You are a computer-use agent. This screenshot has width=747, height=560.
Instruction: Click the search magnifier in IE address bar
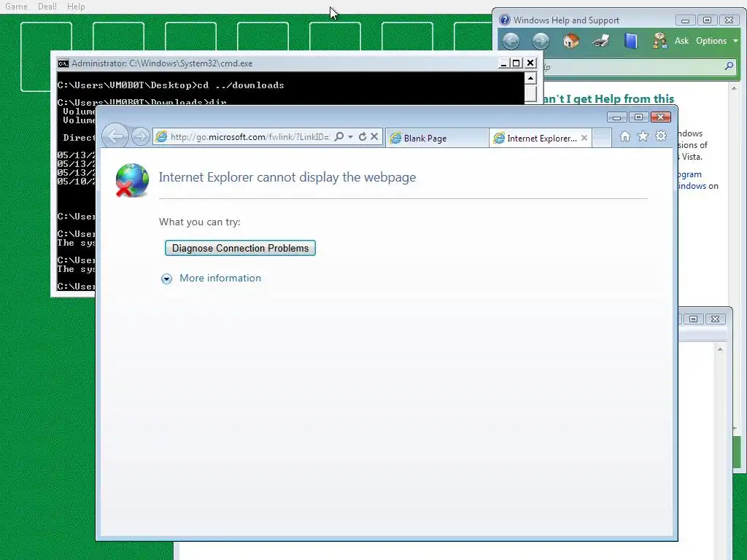point(338,136)
